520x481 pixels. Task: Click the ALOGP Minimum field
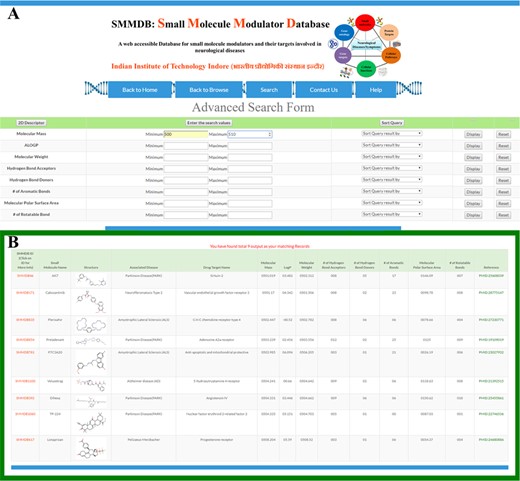[x=186, y=146]
